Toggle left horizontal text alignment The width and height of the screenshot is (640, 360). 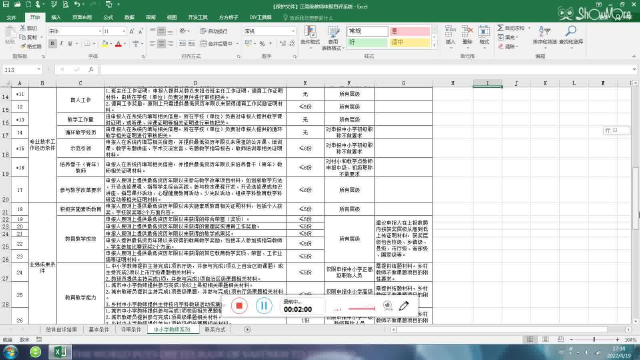[152, 43]
